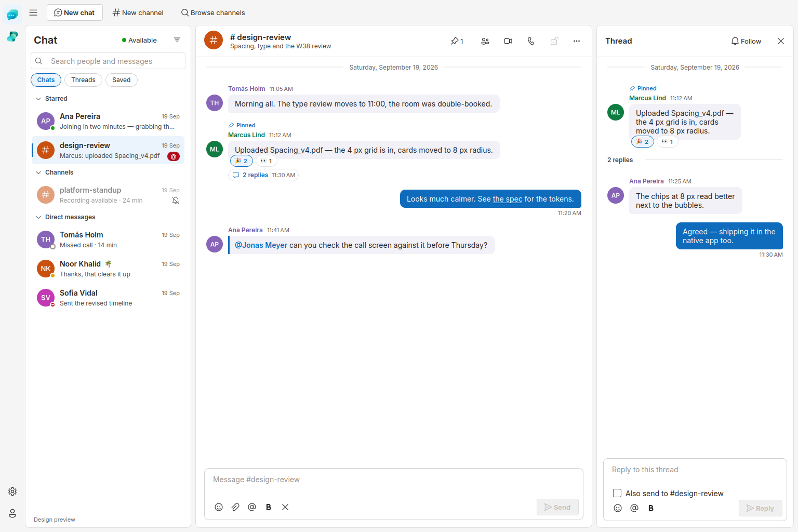Click the New chat button
Image resolution: width=798 pixels, height=532 pixels.
point(74,12)
